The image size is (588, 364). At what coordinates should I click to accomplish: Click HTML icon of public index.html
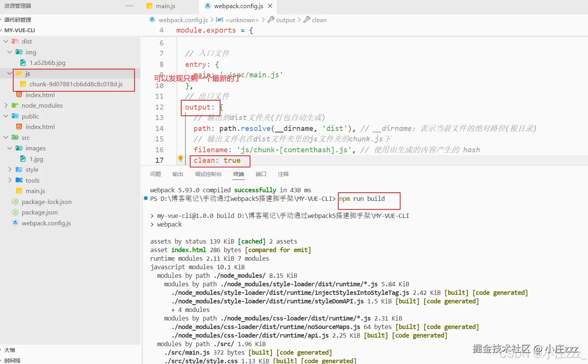[19, 127]
